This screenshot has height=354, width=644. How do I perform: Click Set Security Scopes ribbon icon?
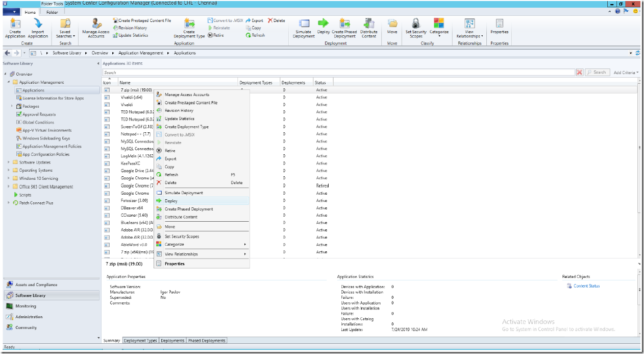[x=416, y=28]
